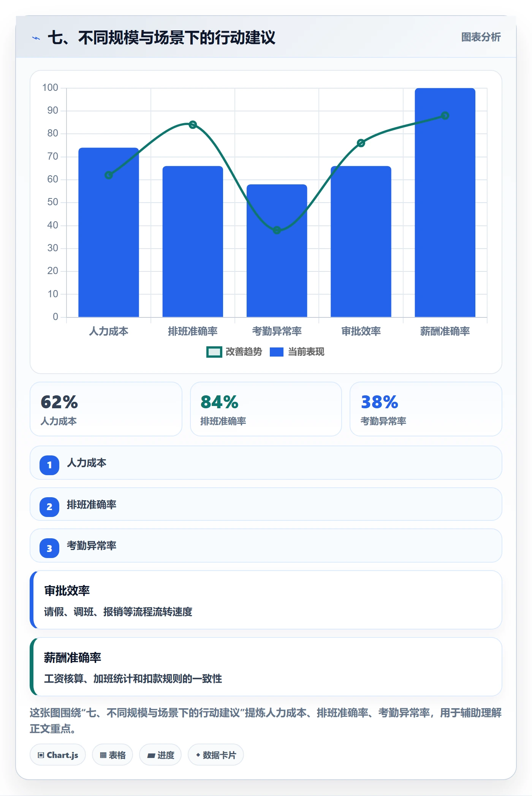Click the lightning icon beside the section title
The width and height of the screenshot is (532, 796).
(36, 38)
